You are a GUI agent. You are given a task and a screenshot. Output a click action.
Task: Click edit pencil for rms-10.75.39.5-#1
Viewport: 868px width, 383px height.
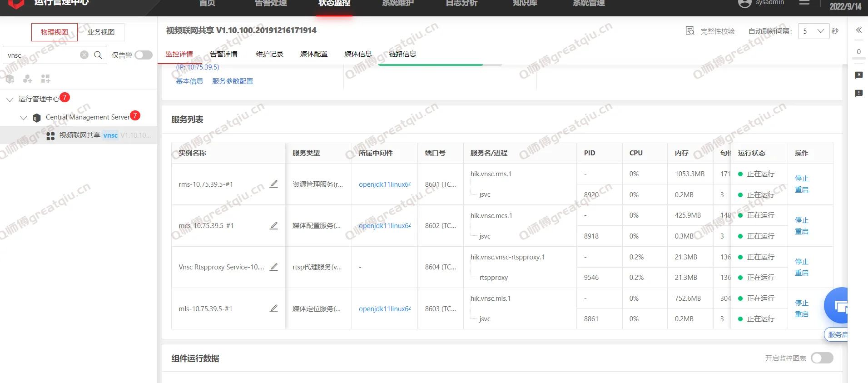[x=273, y=184]
